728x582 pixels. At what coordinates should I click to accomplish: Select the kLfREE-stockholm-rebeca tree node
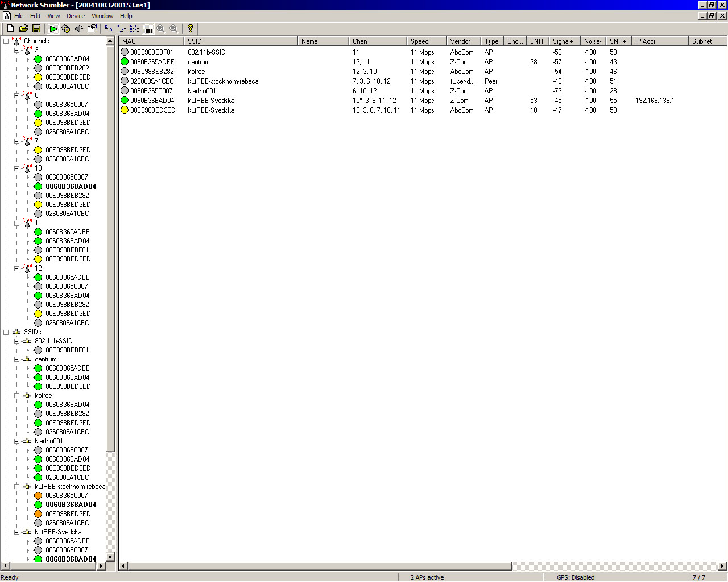click(70, 487)
